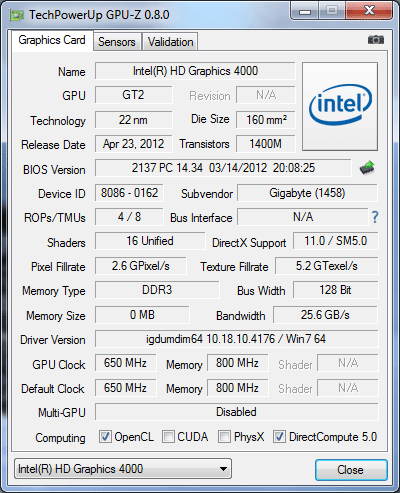
Task: Click the Subvendor field Gigabyte (1458)
Action: click(307, 193)
